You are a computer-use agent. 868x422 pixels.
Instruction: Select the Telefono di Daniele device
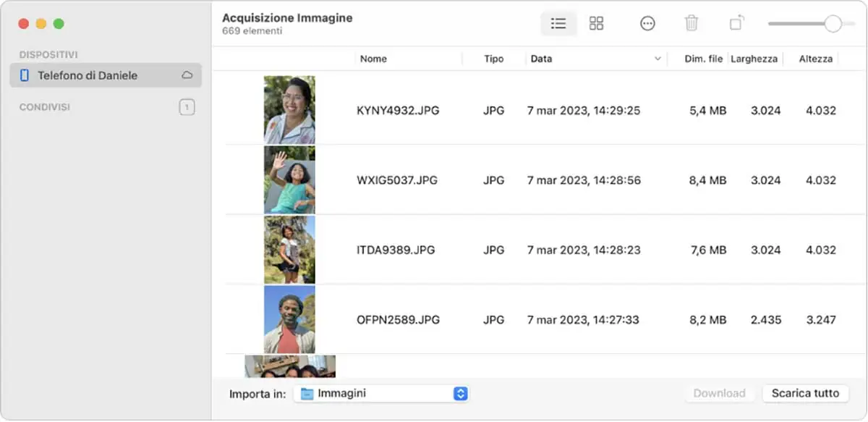[x=87, y=75]
